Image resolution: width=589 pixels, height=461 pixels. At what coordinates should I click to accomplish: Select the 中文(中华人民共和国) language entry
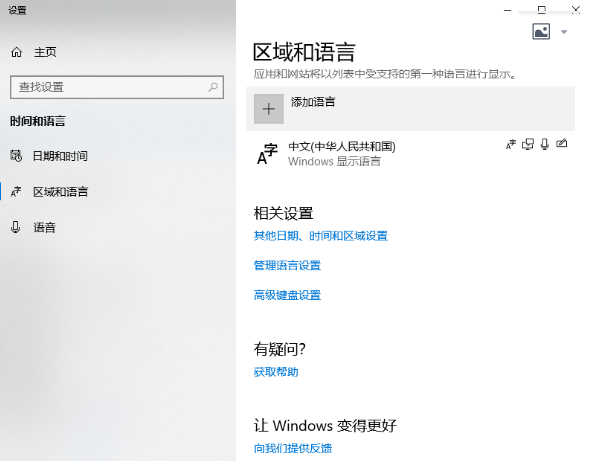click(411, 154)
